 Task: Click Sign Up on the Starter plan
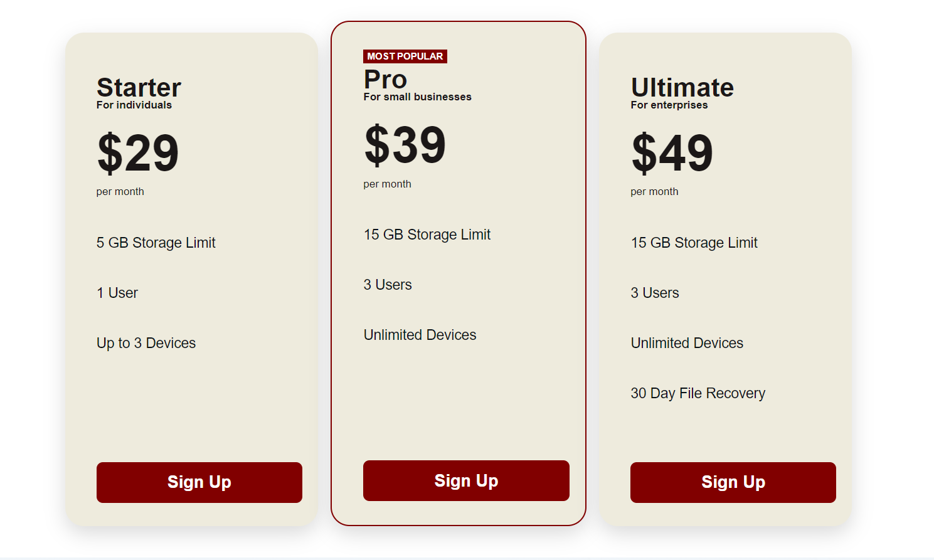(199, 482)
